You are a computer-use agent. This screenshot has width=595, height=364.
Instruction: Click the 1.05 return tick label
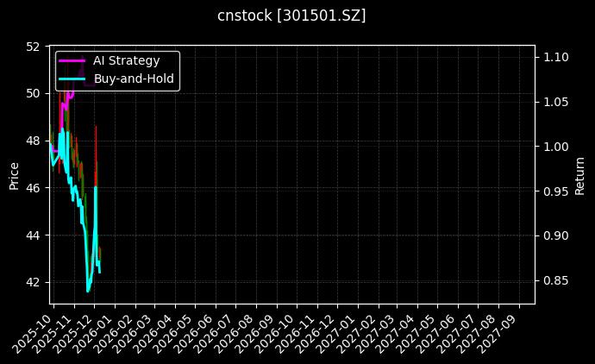556,102
